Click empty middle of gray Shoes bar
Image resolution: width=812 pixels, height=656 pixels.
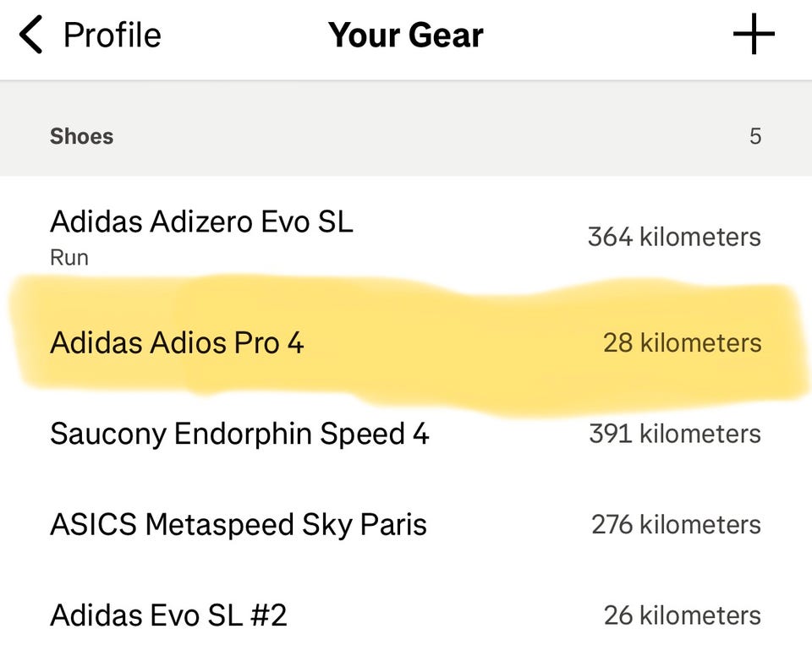point(423,136)
